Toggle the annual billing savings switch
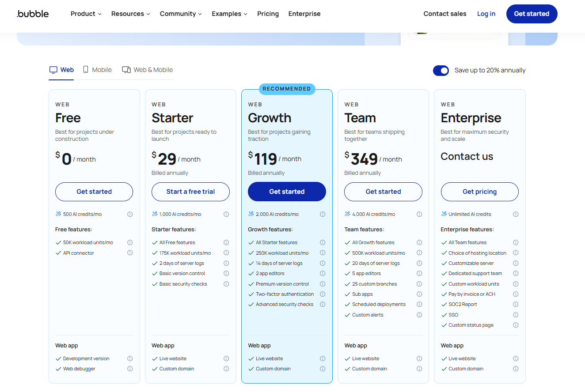Screen dimensions: 585x392 tap(441, 70)
